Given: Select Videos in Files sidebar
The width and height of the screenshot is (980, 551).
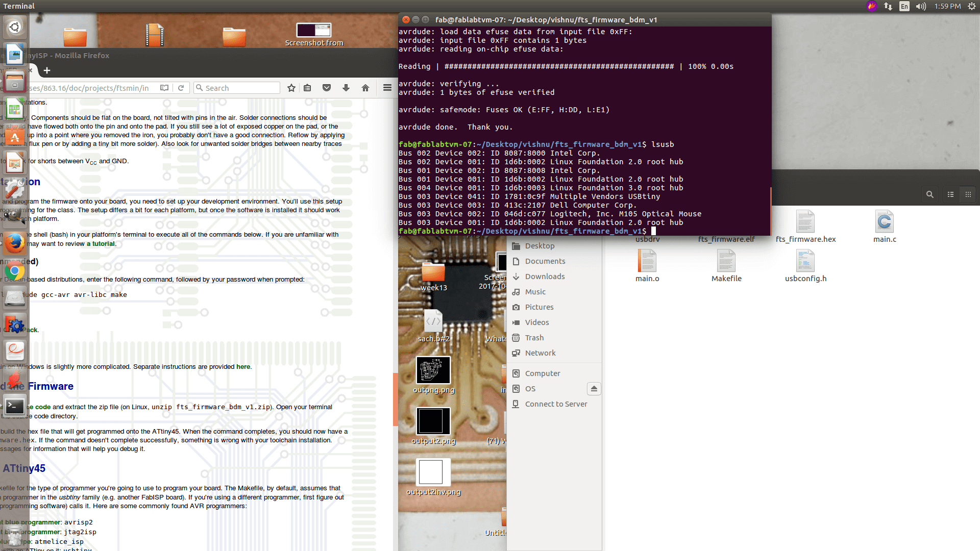Looking at the screenshot, I should [537, 322].
